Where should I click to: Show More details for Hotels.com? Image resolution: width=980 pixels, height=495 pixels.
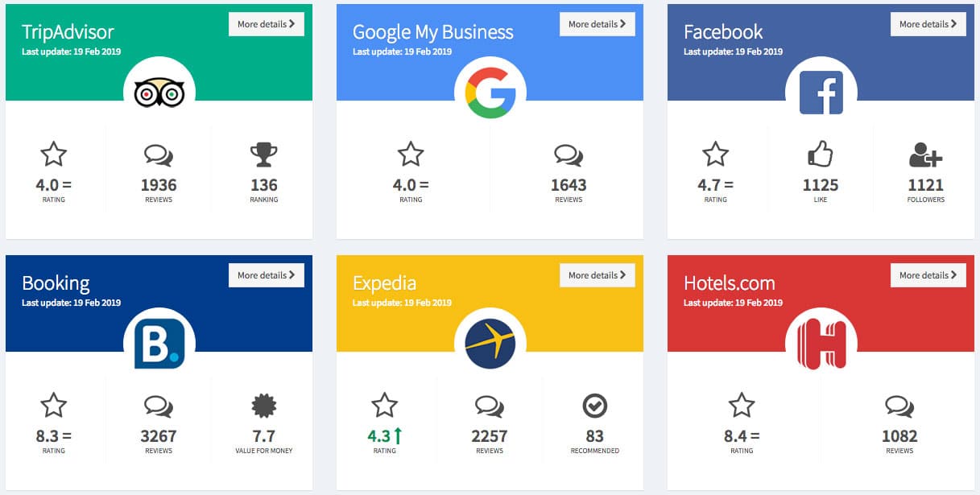(928, 275)
